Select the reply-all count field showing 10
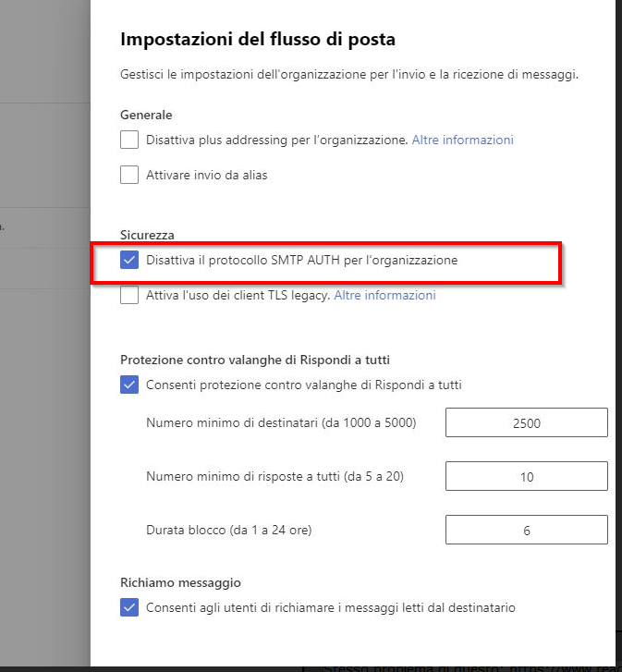The image size is (622, 672). (527, 476)
